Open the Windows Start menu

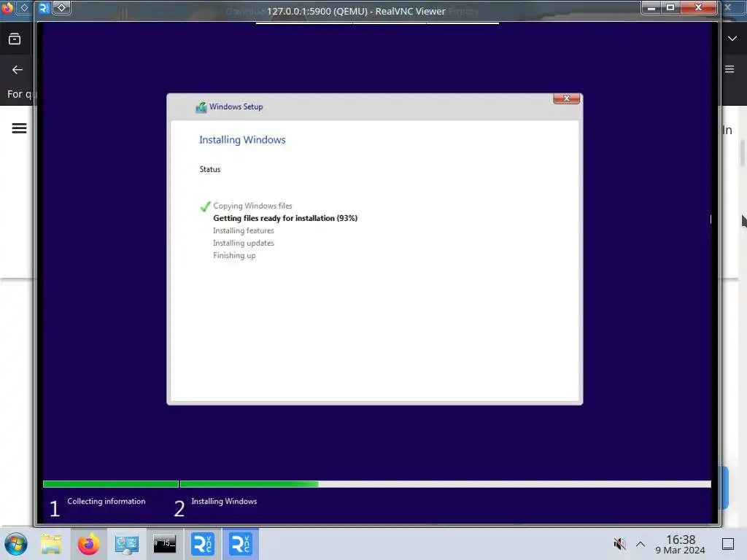click(16, 544)
